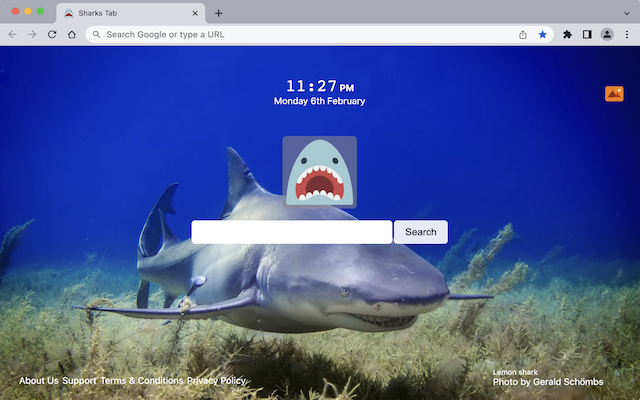
Task: Share this page via share icon
Action: pos(522,35)
